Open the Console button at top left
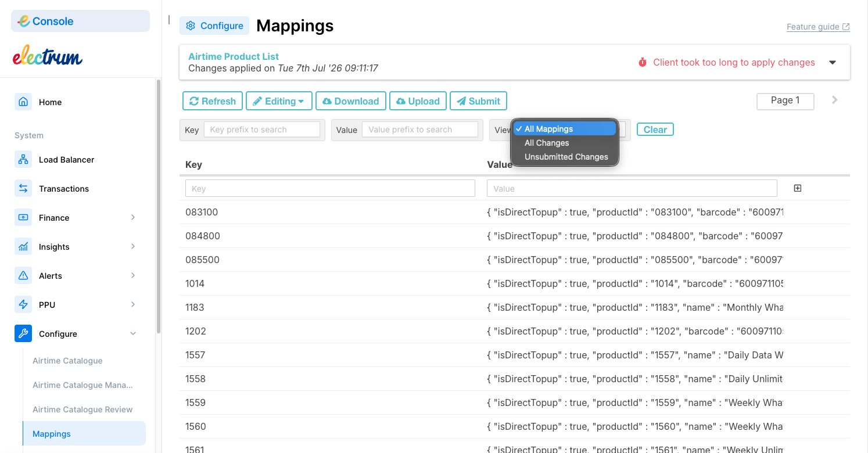The image size is (868, 453). (x=80, y=21)
